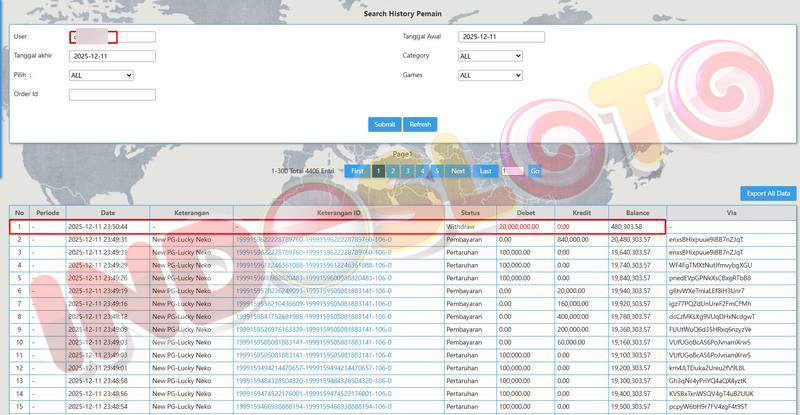Viewport: 800px width, 415px height.
Task: Click the Submit button
Action: (384, 124)
